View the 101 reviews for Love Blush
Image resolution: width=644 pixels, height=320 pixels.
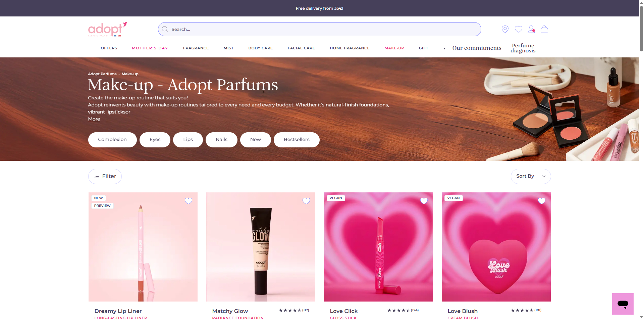click(x=538, y=310)
